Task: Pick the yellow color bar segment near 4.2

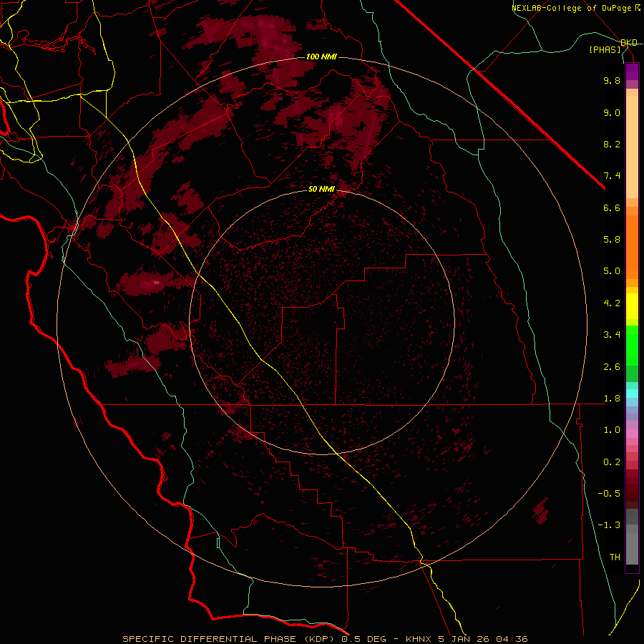Action: [632, 306]
